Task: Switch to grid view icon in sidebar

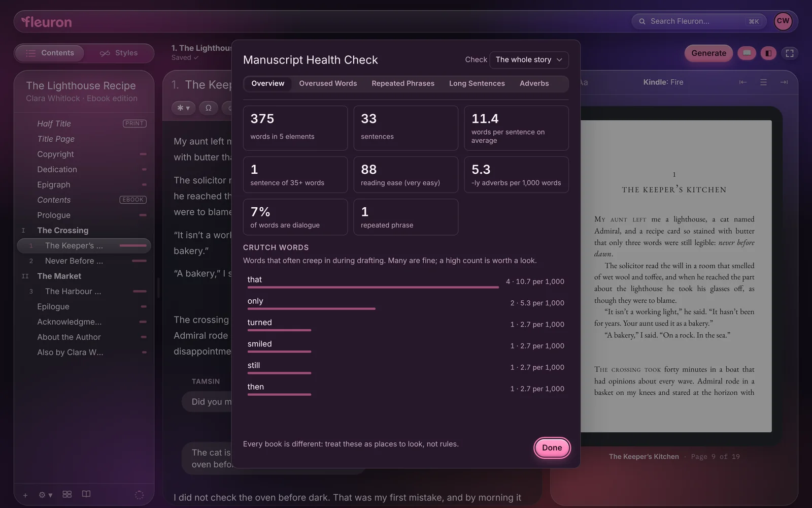Action: coord(67,494)
